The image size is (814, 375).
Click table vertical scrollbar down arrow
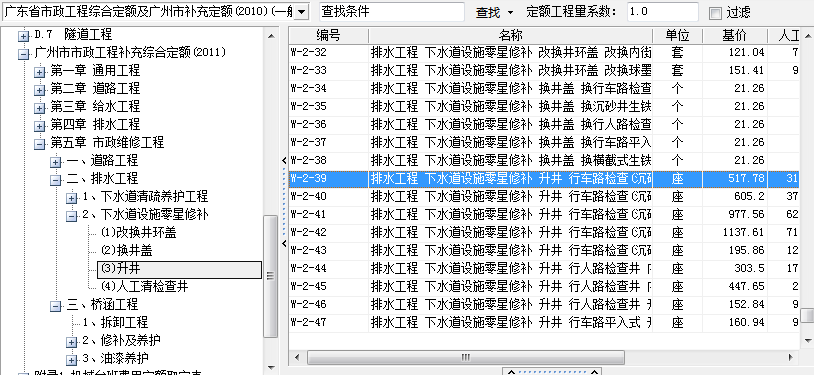(807, 341)
